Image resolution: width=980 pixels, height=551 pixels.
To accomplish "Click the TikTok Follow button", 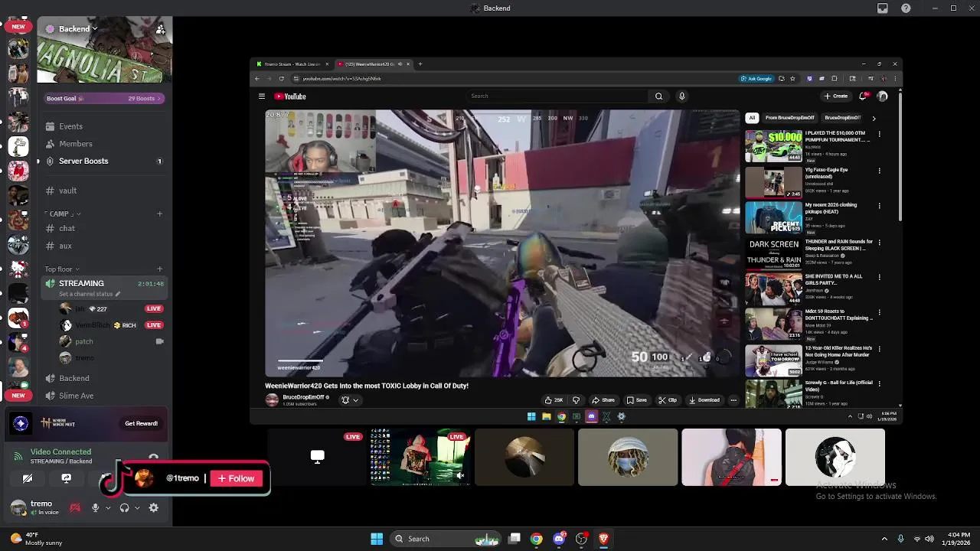I will tap(237, 478).
